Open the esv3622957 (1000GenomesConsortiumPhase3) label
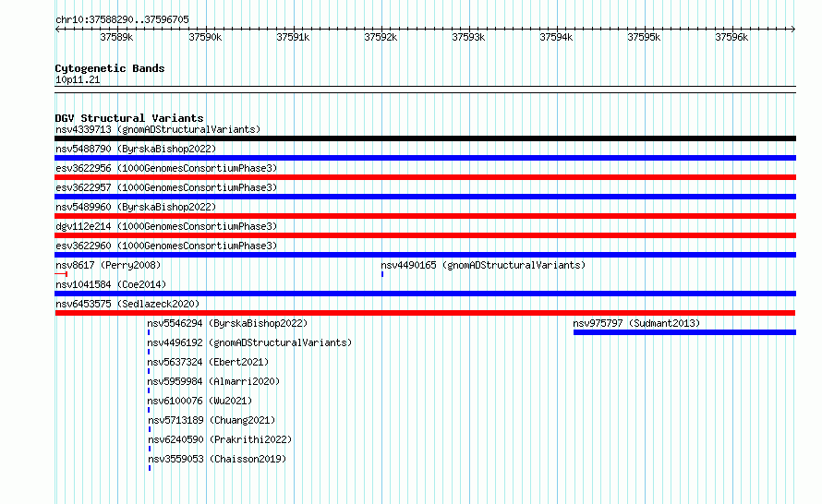Viewport: 822px width, 504px height. coord(166,187)
